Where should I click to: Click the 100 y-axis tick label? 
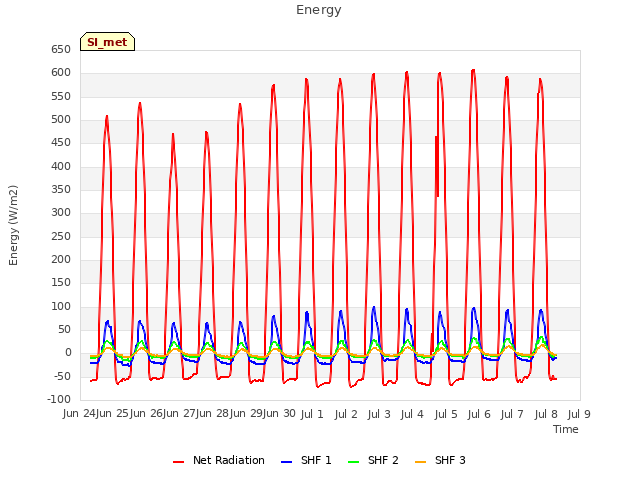point(61,307)
